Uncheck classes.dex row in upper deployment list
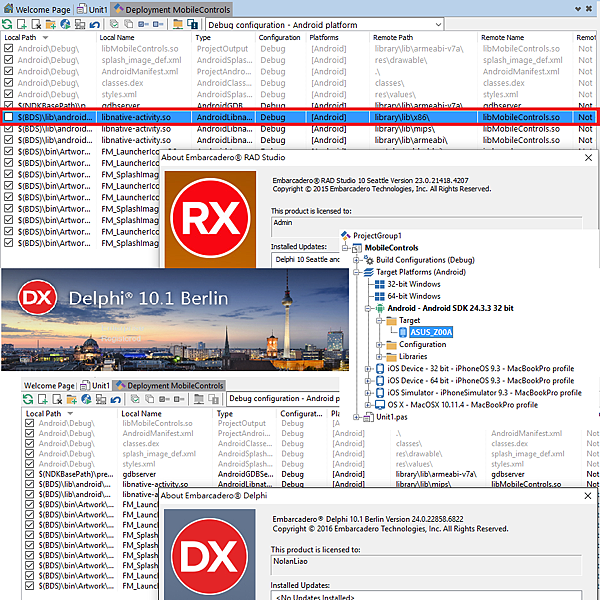600x600 pixels. [x=8, y=83]
